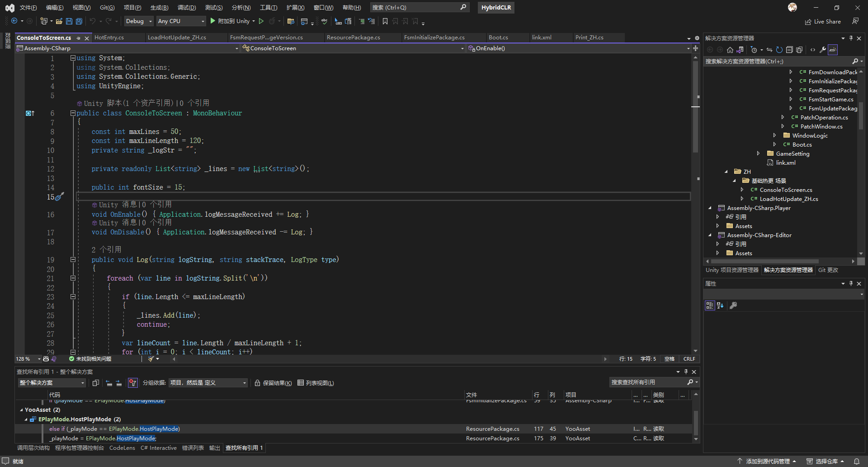The height and width of the screenshot is (467, 868).
Task: Collapse all Solution Explorer nodes
Action: (789, 50)
